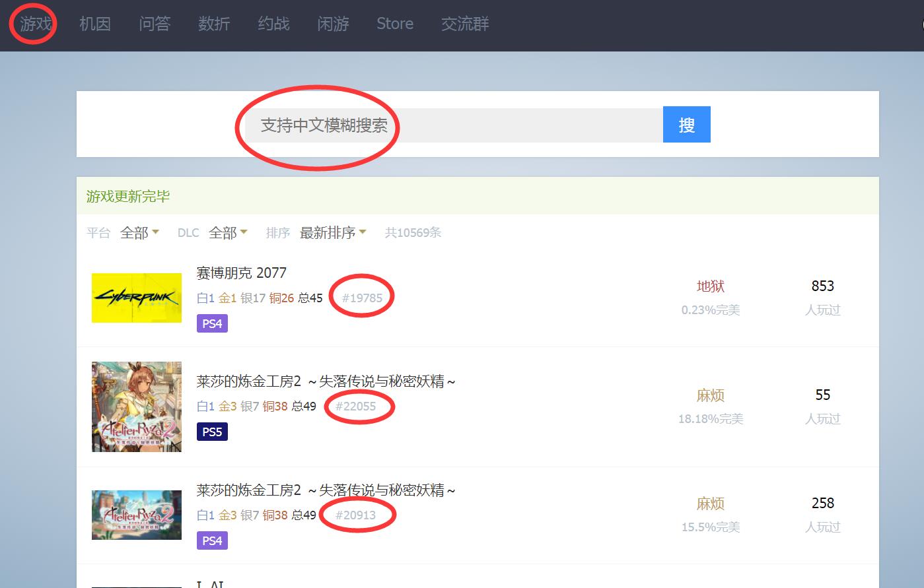This screenshot has height=588, width=924.
Task: Open the 游戏 tab in navigation
Action: coord(35,24)
